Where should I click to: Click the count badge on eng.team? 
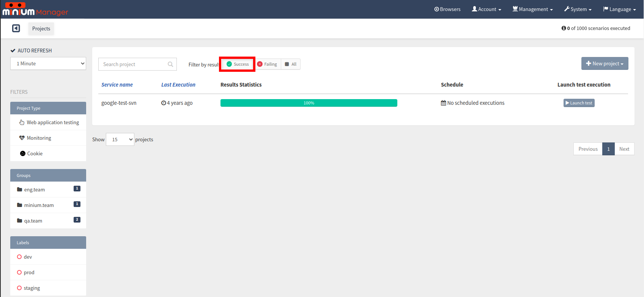coord(77,188)
